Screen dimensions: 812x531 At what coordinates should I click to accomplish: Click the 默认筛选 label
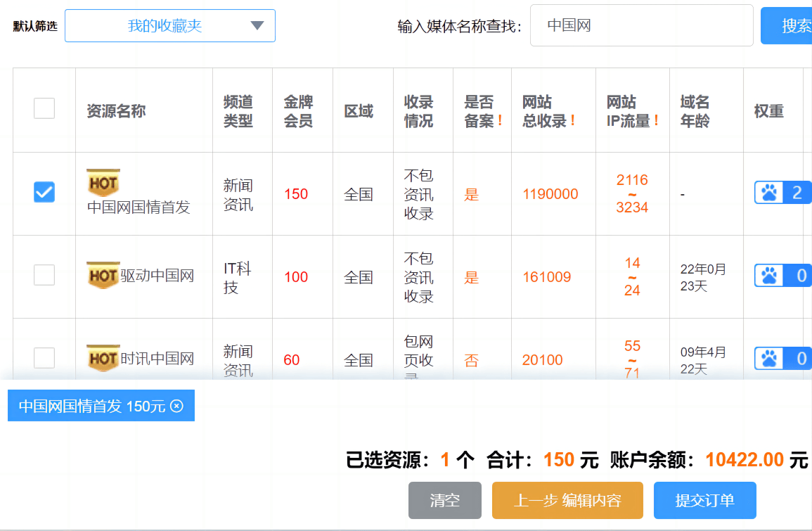pyautogui.click(x=35, y=27)
